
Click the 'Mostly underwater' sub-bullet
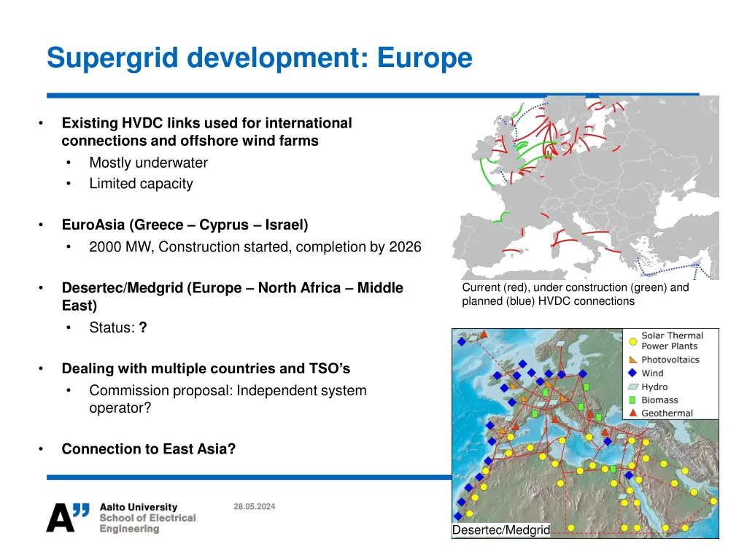coord(148,163)
